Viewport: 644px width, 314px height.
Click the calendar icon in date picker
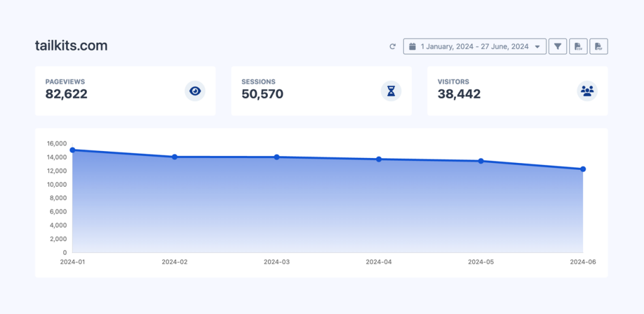(x=413, y=47)
